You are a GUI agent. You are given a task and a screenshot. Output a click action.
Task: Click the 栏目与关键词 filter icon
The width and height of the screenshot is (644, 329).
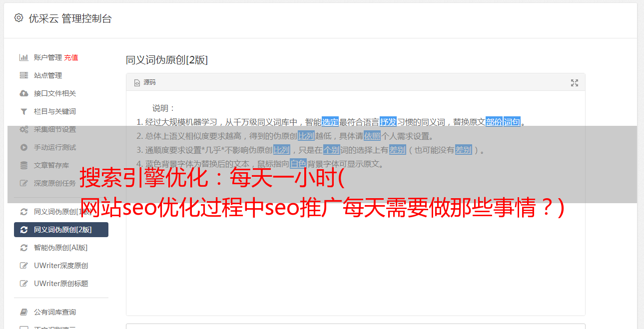(x=23, y=111)
